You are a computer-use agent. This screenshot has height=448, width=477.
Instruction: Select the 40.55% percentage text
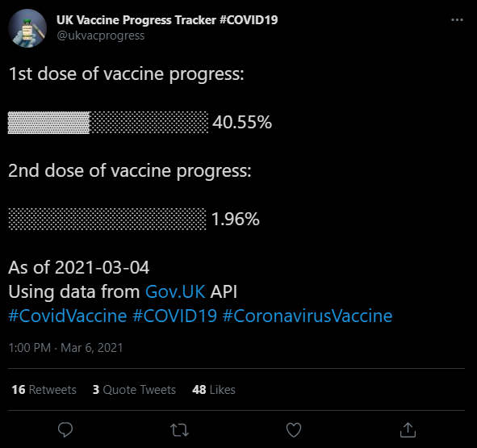tap(242, 122)
